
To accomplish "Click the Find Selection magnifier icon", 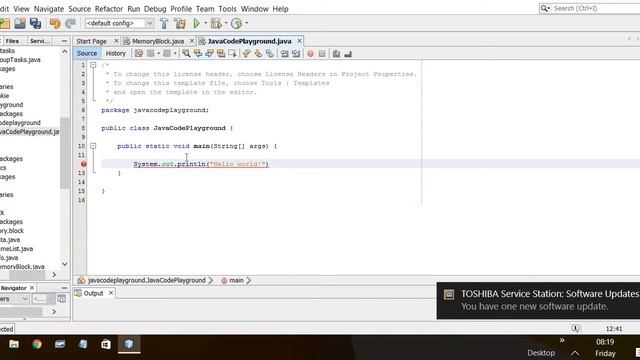I will (x=186, y=53).
